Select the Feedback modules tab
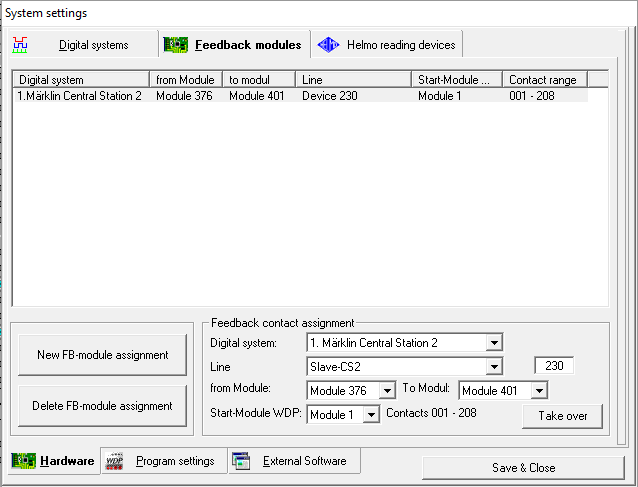The image size is (638, 487). (235, 44)
